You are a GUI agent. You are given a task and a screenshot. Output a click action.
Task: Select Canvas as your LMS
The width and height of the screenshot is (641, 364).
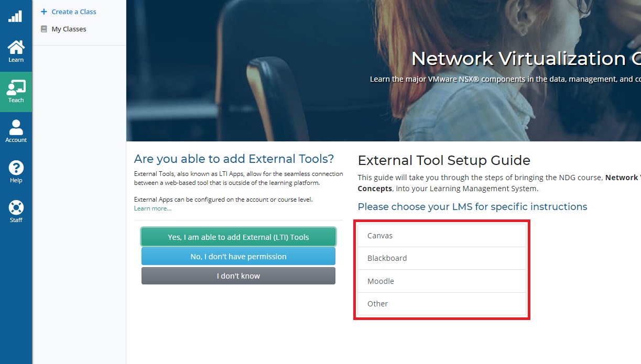coord(441,236)
